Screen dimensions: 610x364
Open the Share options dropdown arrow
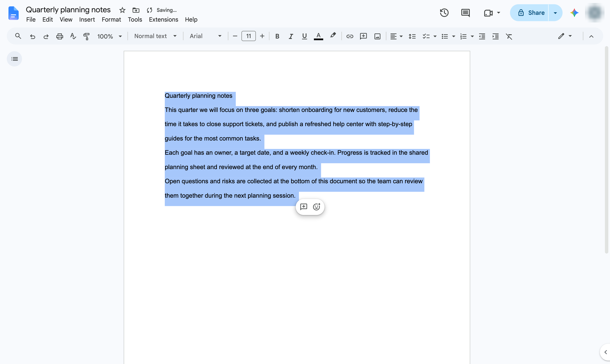555,13
